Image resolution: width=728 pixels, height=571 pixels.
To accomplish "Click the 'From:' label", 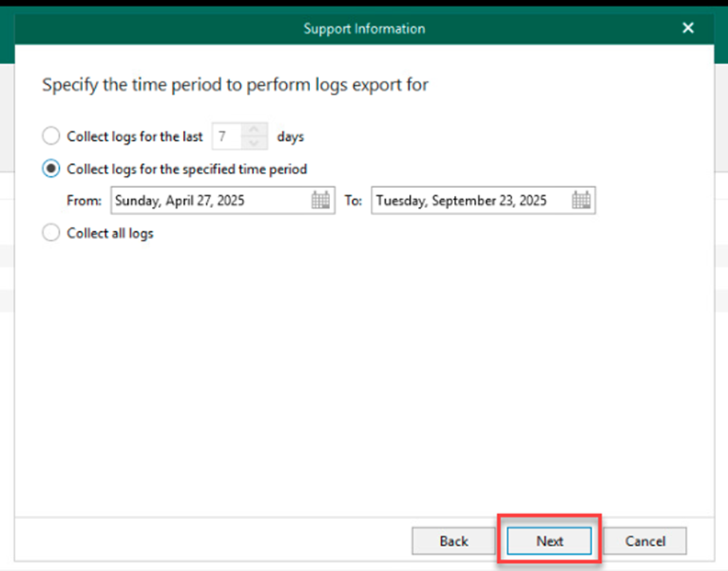I will [x=84, y=201].
